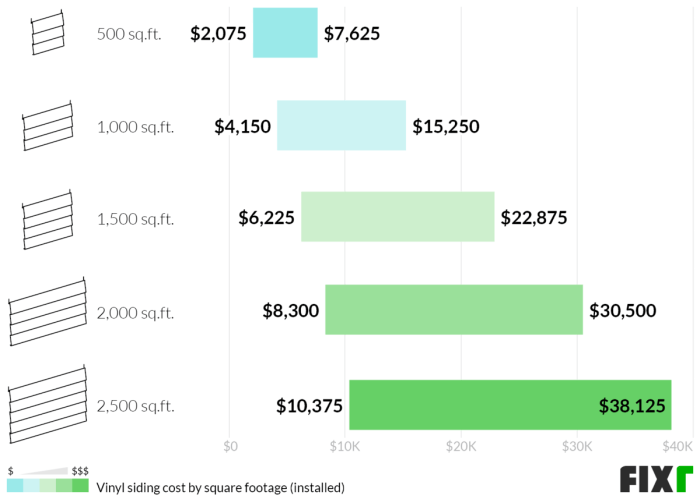Select the 1,500 sq.ft. cost bar
This screenshot has width=700, height=499.
pos(397,218)
